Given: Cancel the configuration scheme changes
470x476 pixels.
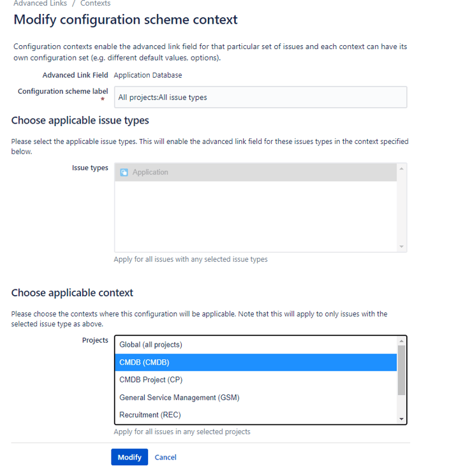Looking at the screenshot, I should click(165, 457).
